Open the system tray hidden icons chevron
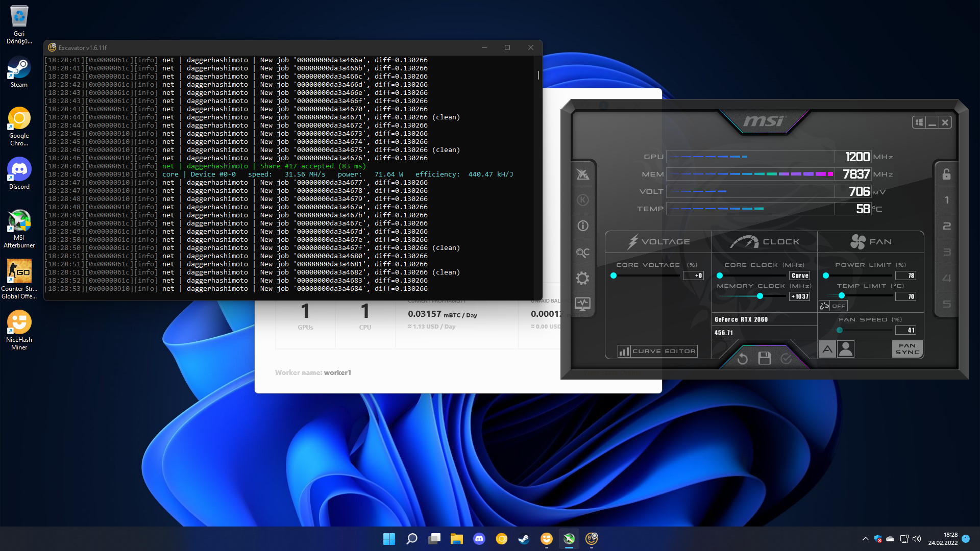Image resolution: width=980 pixels, height=551 pixels. tap(865, 539)
